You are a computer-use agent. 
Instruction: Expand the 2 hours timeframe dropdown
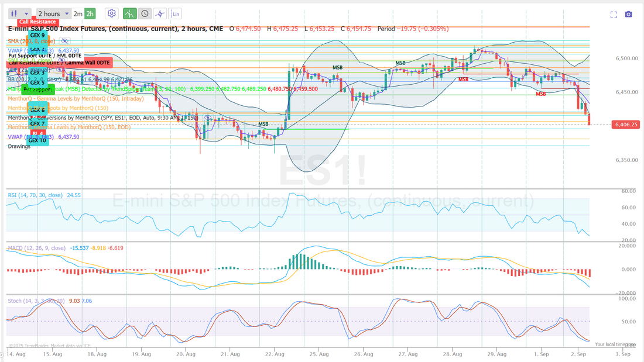coord(67,13)
